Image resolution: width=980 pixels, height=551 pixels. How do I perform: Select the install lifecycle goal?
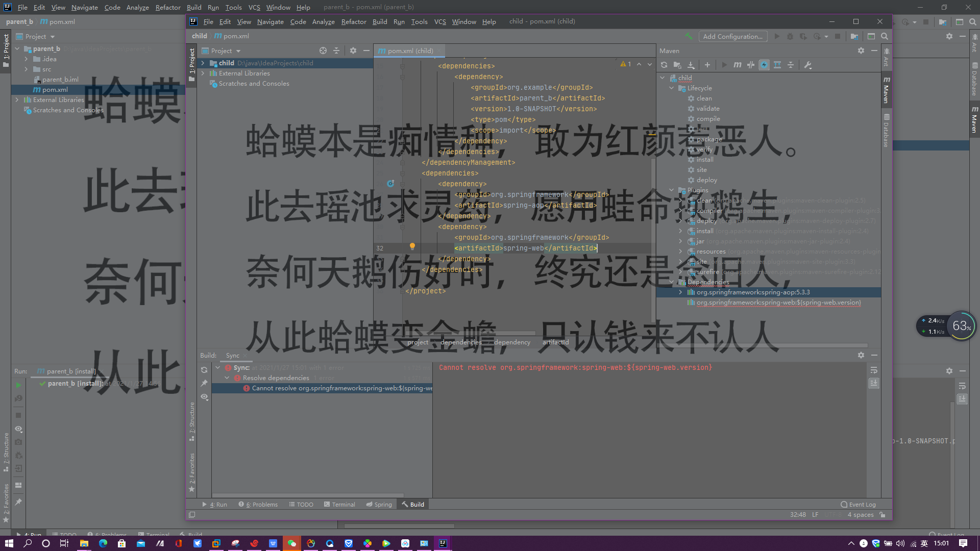705,160
